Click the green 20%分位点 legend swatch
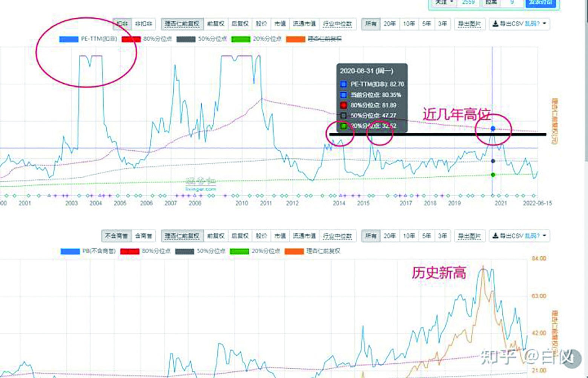Image resolution: width=588 pixels, height=378 pixels. 241,38
